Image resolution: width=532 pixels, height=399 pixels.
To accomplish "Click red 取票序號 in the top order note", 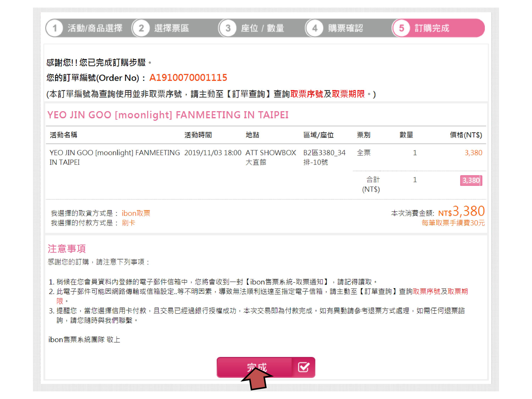I will click(307, 94).
